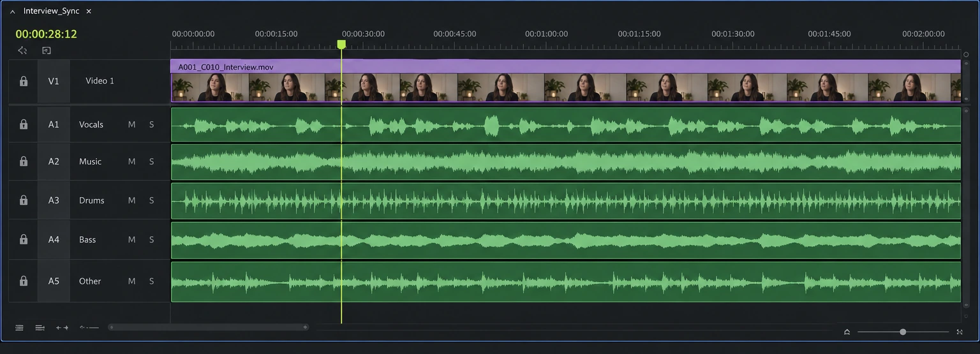The image size is (980, 354).
Task: Click the 00:00:45:00 ruler mark
Action: 455,34
